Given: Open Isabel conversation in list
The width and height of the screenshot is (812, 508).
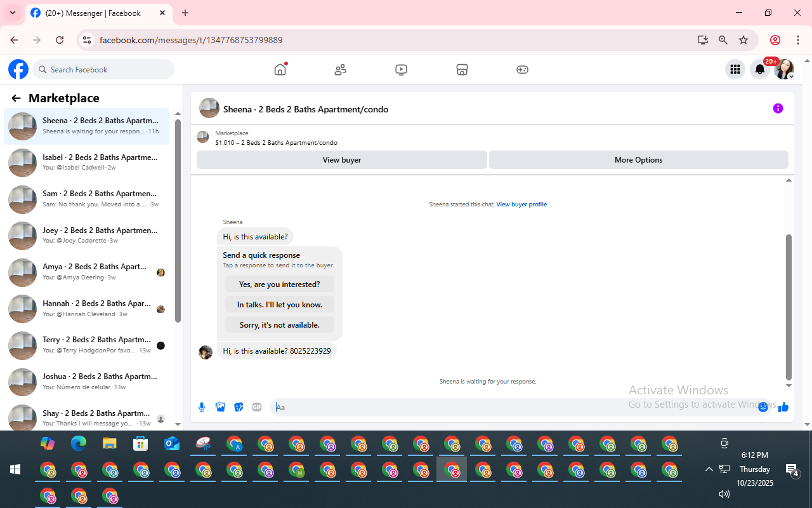Looking at the screenshot, I should 87,163.
